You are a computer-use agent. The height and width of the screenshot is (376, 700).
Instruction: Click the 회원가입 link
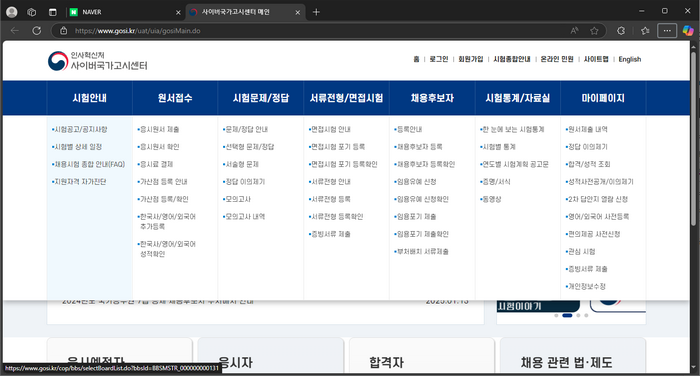[471, 59]
